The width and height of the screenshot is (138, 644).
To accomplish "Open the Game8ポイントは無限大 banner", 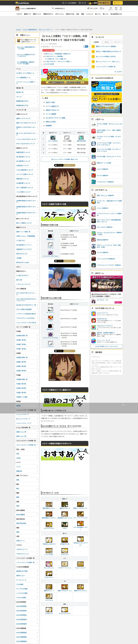I will tap(107, 86).
